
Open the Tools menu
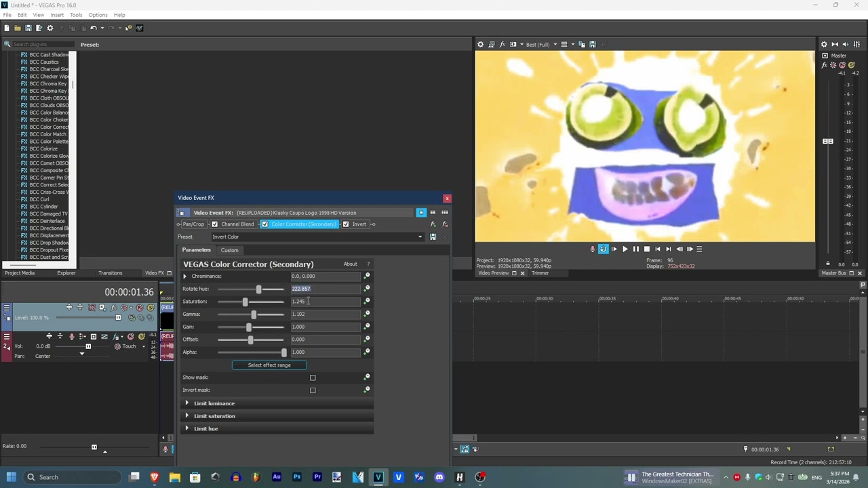pyautogui.click(x=76, y=15)
